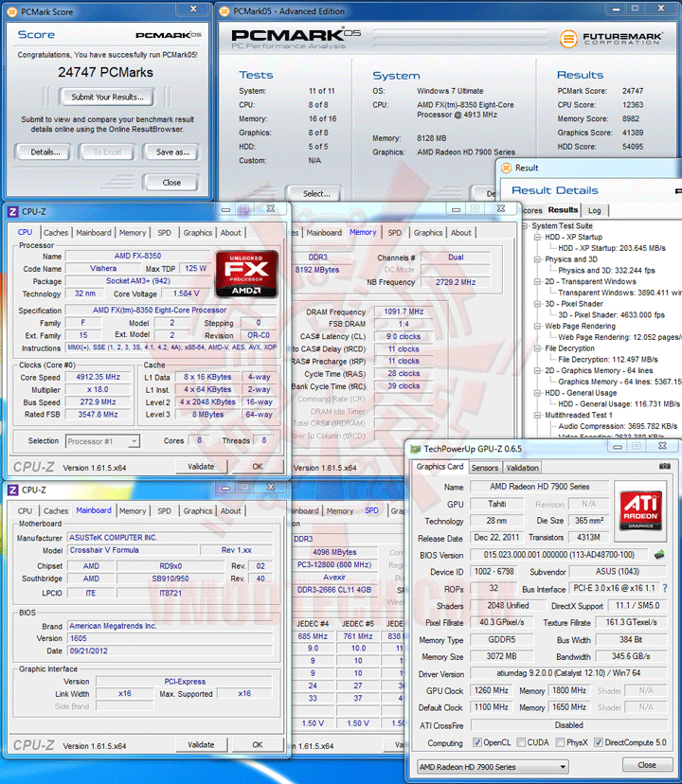Click the motherboard model Crosshair V Formula

(x=131, y=550)
